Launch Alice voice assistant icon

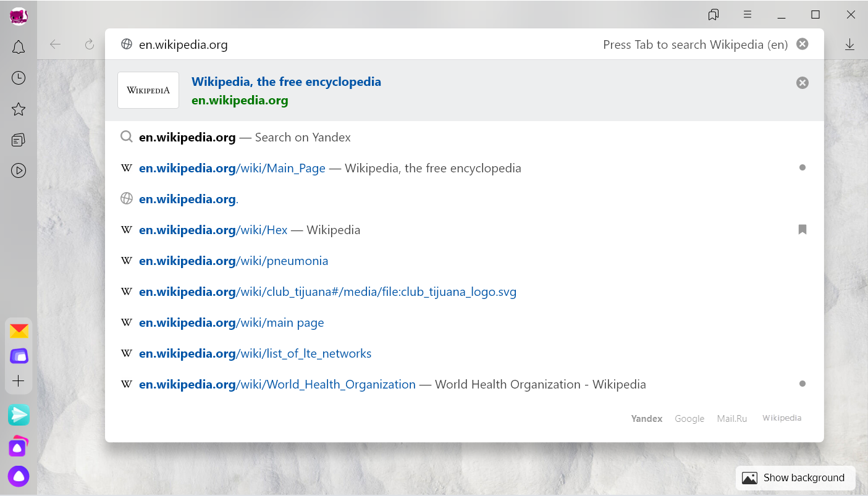tap(19, 476)
